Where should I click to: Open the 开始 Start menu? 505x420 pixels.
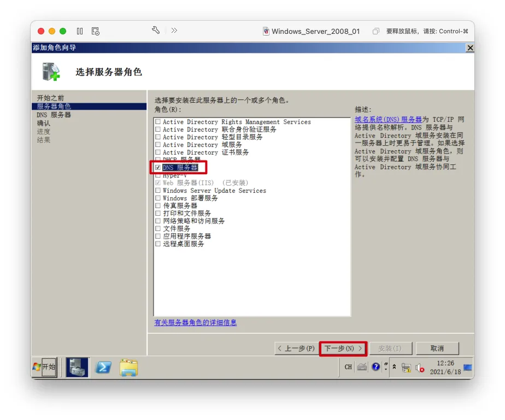(x=44, y=367)
